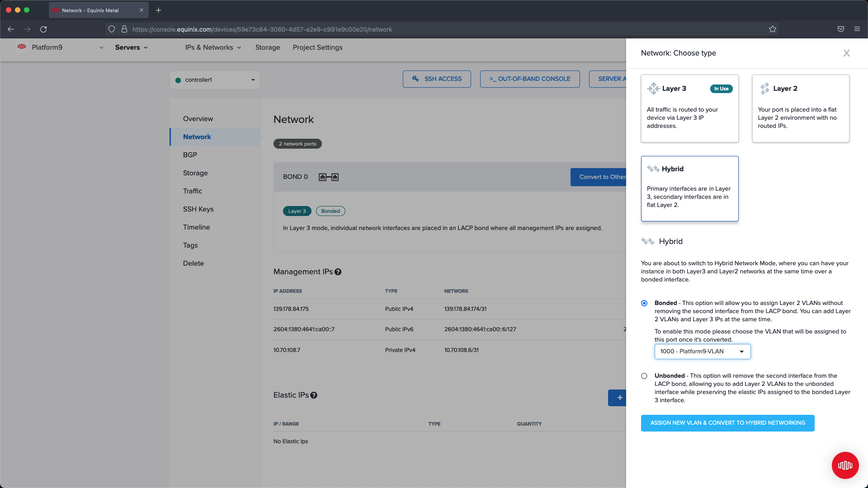Click Assign New VLAN & Convert to Hybrid
The height and width of the screenshot is (488, 868).
coord(727,423)
